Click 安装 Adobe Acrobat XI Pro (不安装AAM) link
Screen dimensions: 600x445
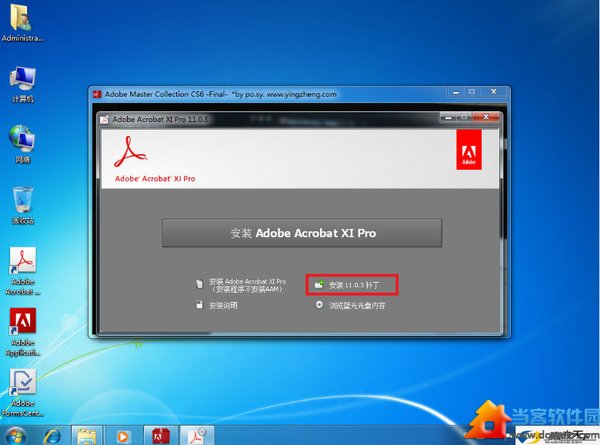247,285
